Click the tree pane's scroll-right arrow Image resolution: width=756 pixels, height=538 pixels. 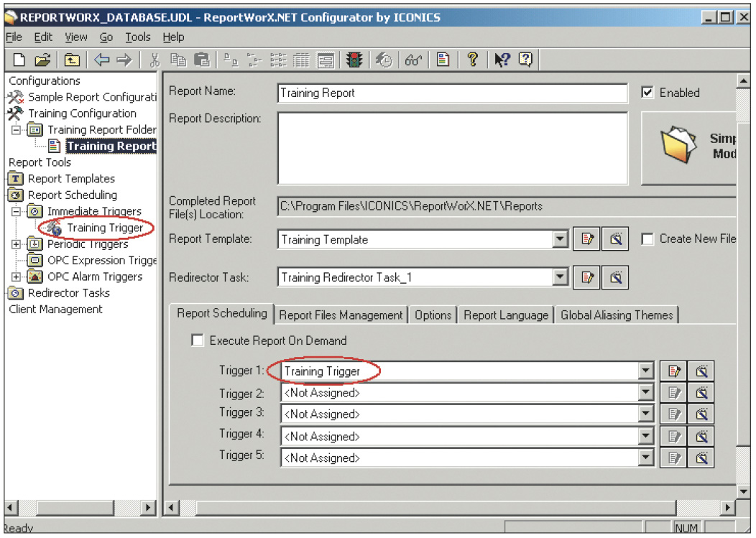149,508
